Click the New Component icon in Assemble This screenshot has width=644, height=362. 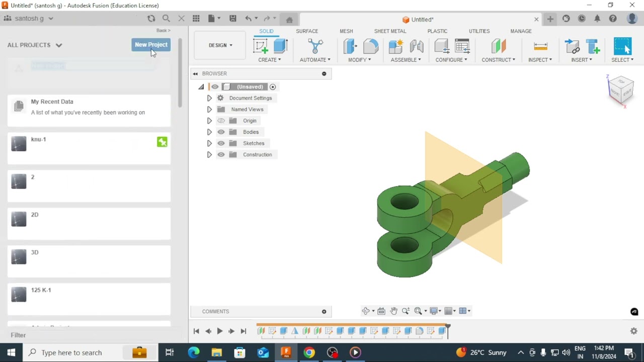(396, 46)
